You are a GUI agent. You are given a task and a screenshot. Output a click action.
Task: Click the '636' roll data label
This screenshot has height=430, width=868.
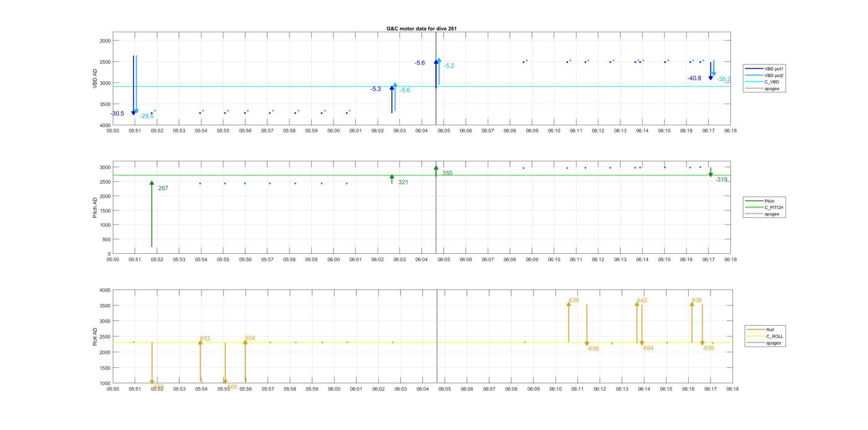(697, 300)
